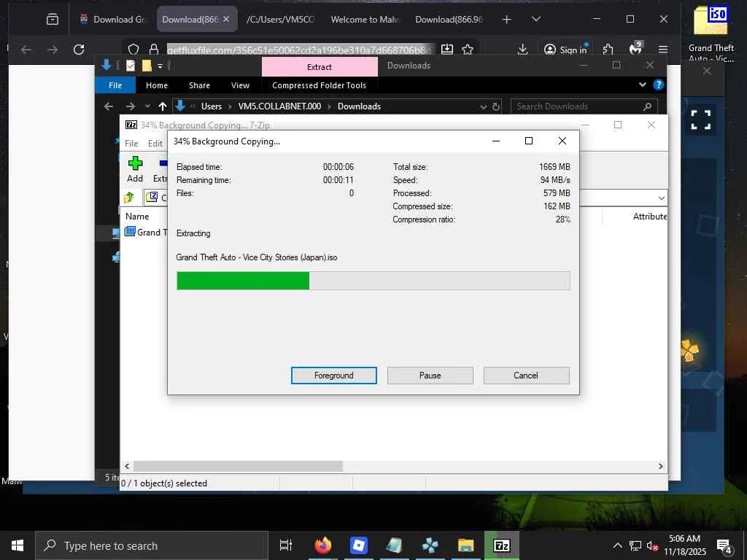Select the Grand Theft Auto ISO entry in 7-Zip
Viewport: 747px width, 560px height.
(145, 232)
